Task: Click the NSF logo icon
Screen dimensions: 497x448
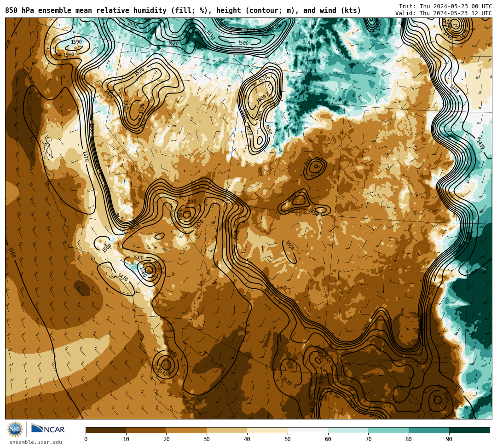Action: coord(15,429)
